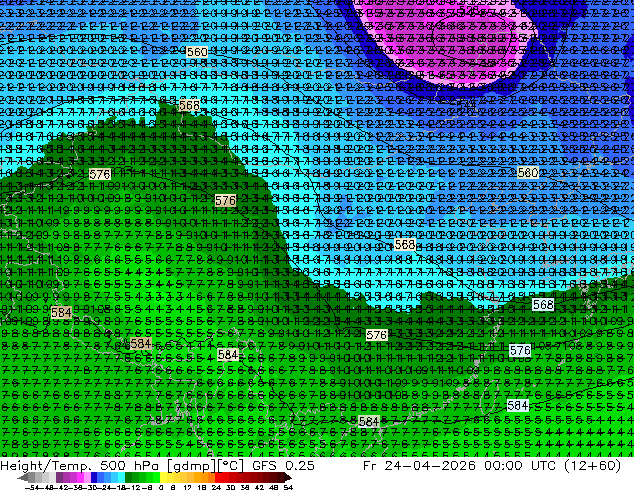Screen dimensions: 634x490
Task: Click the gray left arrow of the legend
Action: [x=23, y=477]
